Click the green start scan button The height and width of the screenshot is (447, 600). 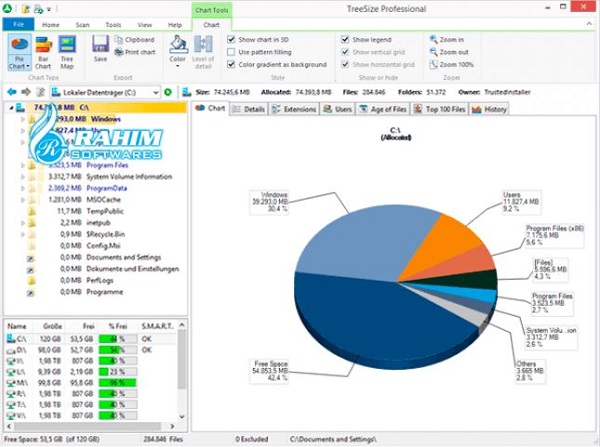pos(168,92)
